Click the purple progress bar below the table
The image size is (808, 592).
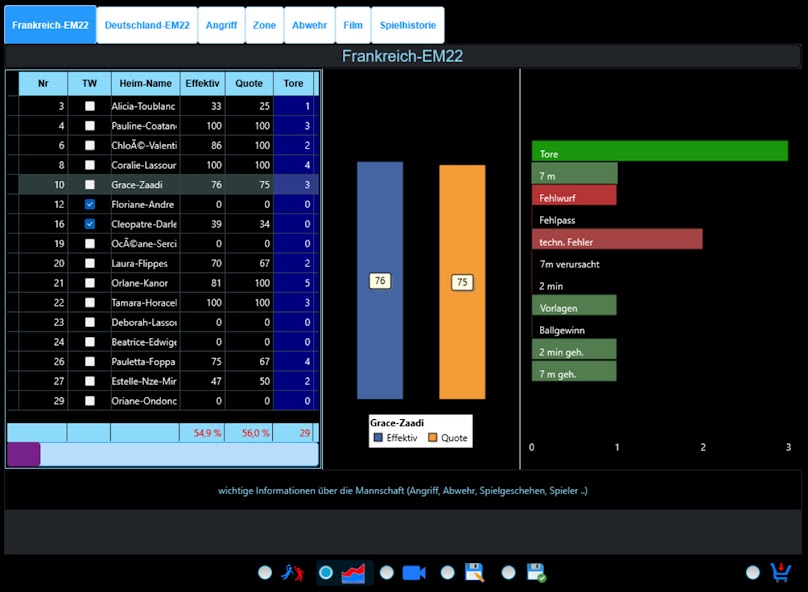point(22,454)
